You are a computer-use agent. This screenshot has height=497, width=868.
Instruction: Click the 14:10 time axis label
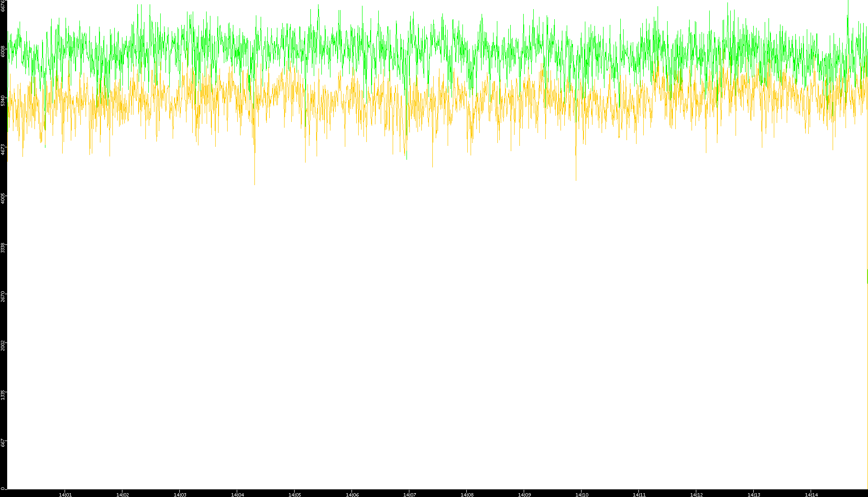(582, 494)
